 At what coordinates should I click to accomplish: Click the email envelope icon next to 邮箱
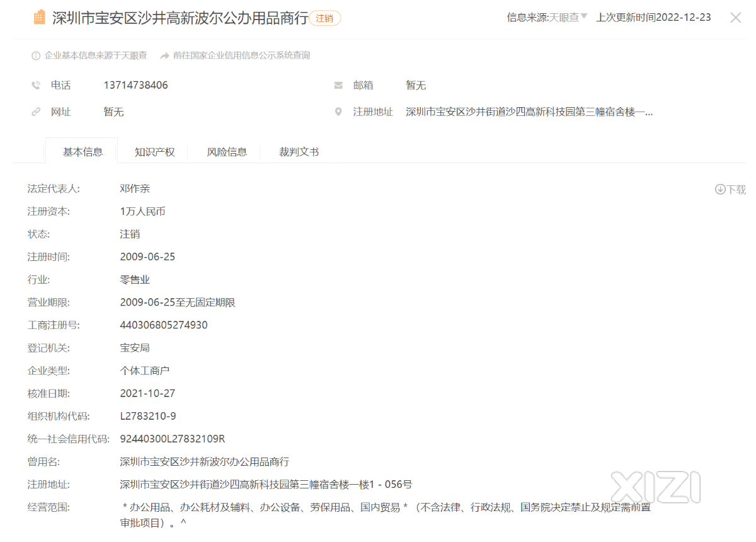[338, 85]
